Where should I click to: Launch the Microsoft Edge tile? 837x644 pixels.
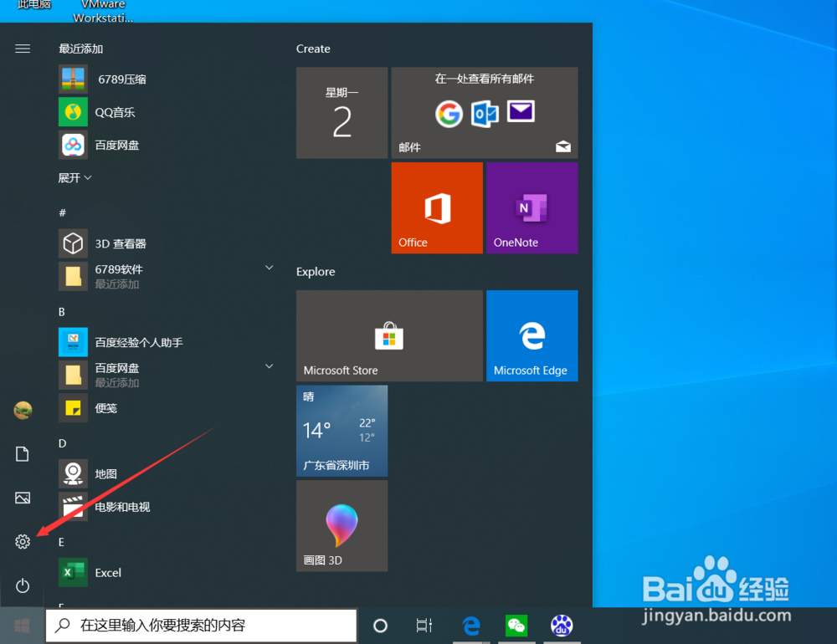[x=532, y=335]
